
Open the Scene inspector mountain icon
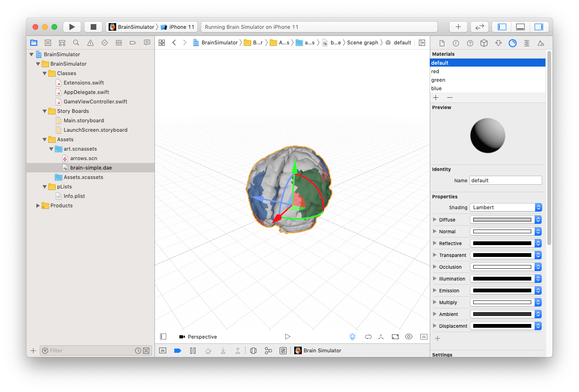[541, 43]
